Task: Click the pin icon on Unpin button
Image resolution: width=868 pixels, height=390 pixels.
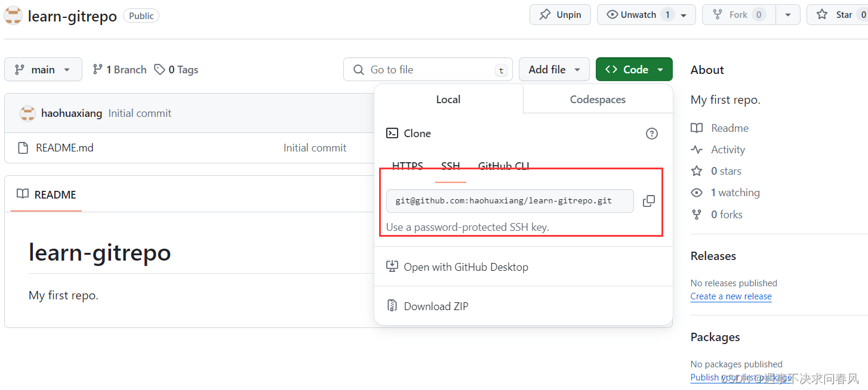Action: coord(545,14)
